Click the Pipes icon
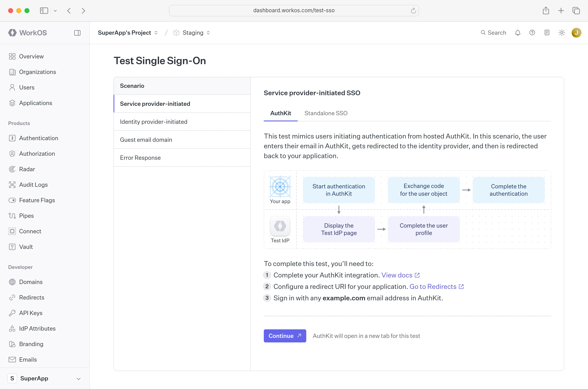This screenshot has height=389, width=588. click(x=12, y=216)
